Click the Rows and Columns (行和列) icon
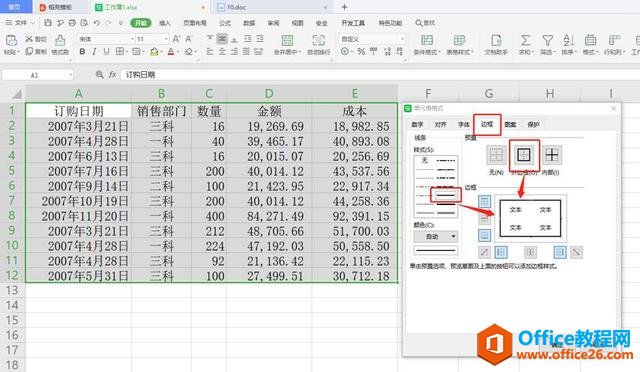This screenshot has height=372, width=640. pyautogui.click(x=614, y=40)
